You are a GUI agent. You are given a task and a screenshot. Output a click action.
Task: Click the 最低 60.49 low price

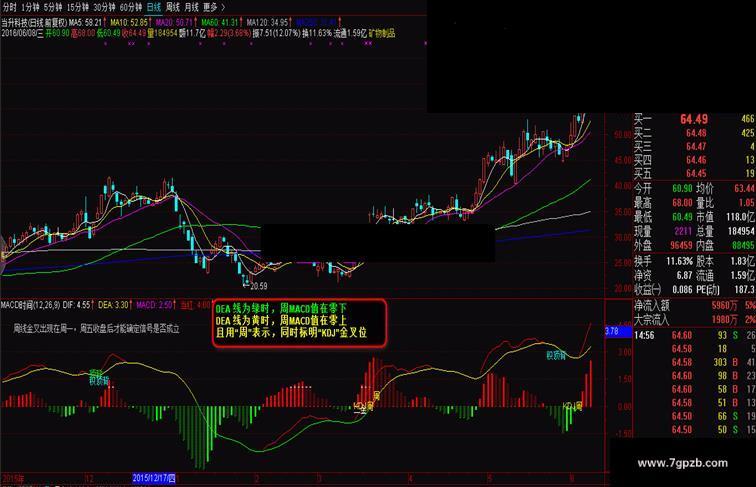(663, 217)
